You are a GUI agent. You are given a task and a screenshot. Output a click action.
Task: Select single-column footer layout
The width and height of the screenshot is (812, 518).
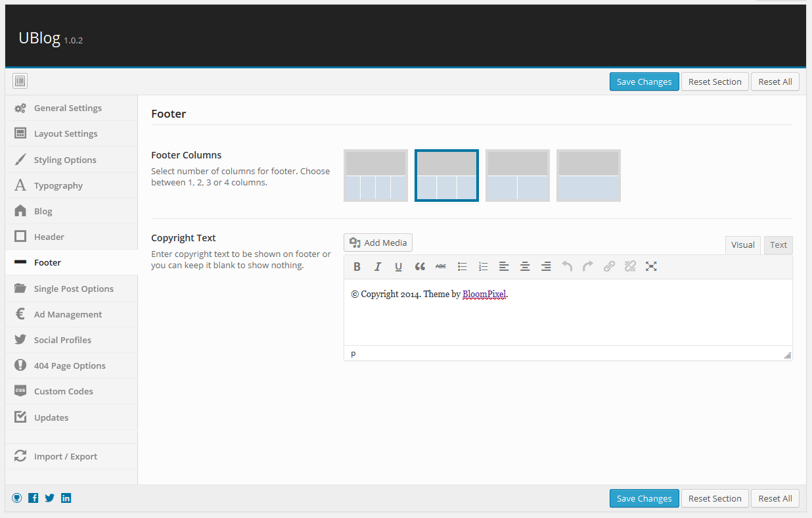589,176
